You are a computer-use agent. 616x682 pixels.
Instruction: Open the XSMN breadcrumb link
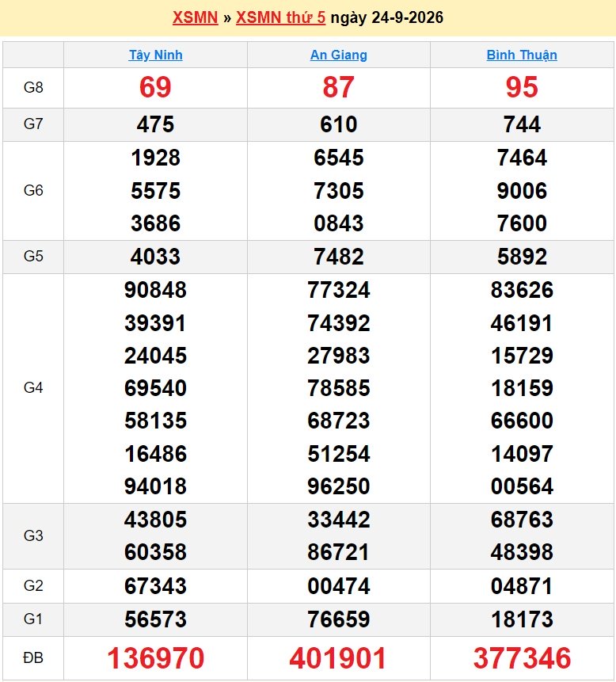(196, 17)
